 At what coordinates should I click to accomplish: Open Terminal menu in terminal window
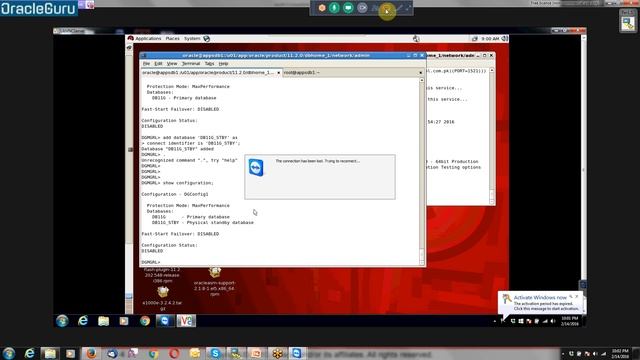[x=191, y=64]
